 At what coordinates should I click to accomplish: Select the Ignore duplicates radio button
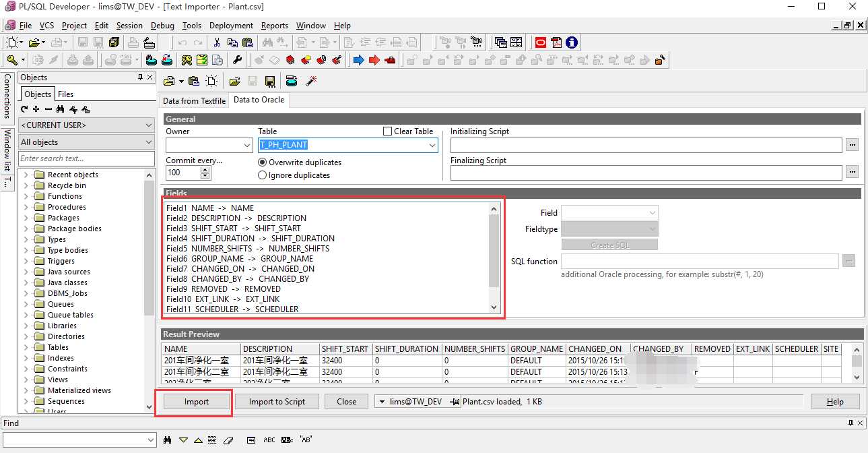click(x=263, y=175)
